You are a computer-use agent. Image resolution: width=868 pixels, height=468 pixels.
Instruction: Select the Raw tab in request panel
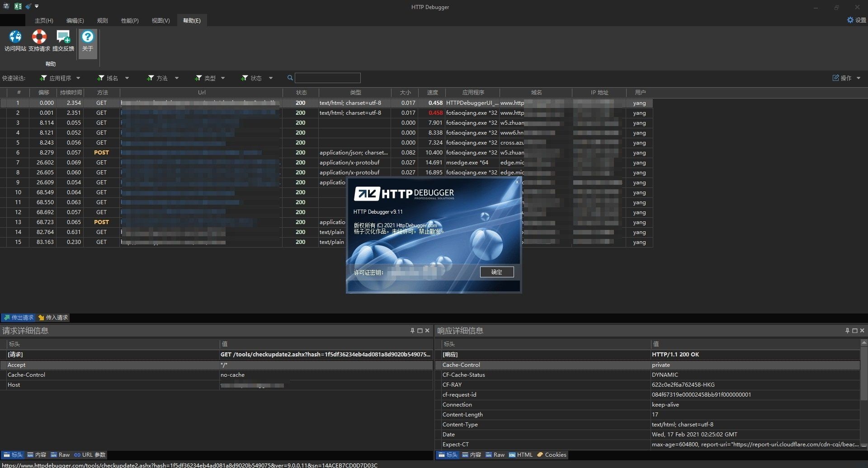pyautogui.click(x=60, y=455)
